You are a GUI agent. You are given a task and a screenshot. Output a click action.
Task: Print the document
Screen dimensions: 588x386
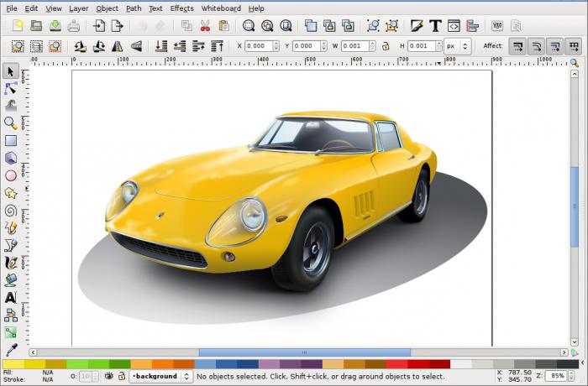click(x=74, y=26)
